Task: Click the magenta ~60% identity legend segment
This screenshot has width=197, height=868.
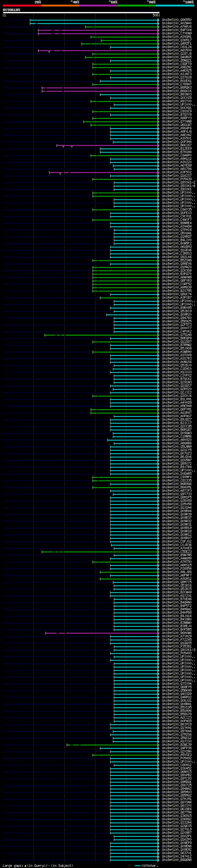Action: [99, 6]
